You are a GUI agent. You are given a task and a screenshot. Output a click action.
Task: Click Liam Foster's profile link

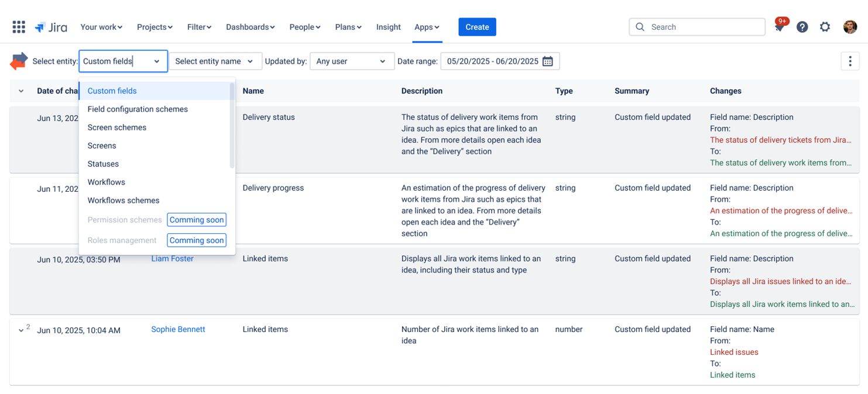coord(172,258)
